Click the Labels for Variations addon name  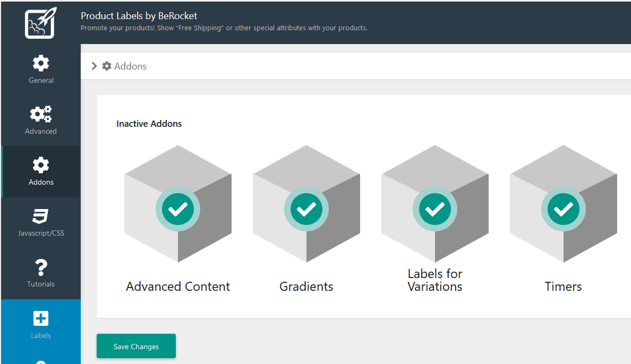pos(435,280)
